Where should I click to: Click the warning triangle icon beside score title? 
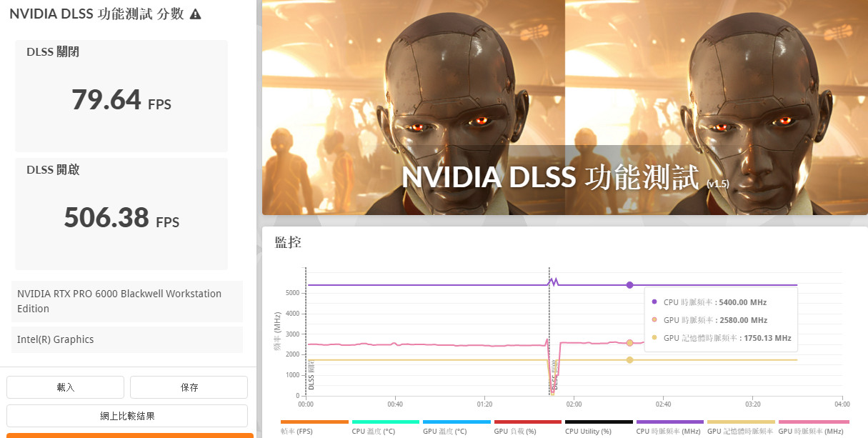coord(195,14)
